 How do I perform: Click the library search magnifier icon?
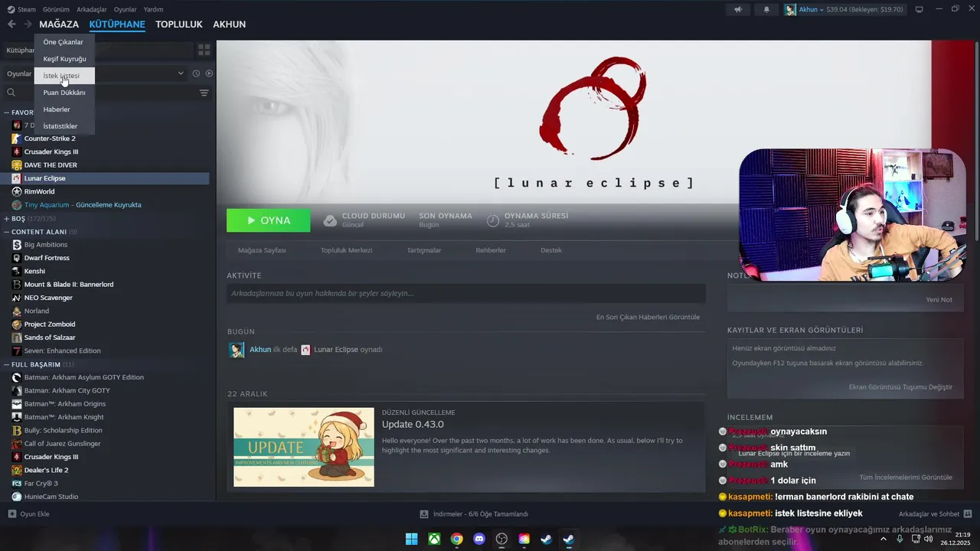(x=11, y=93)
